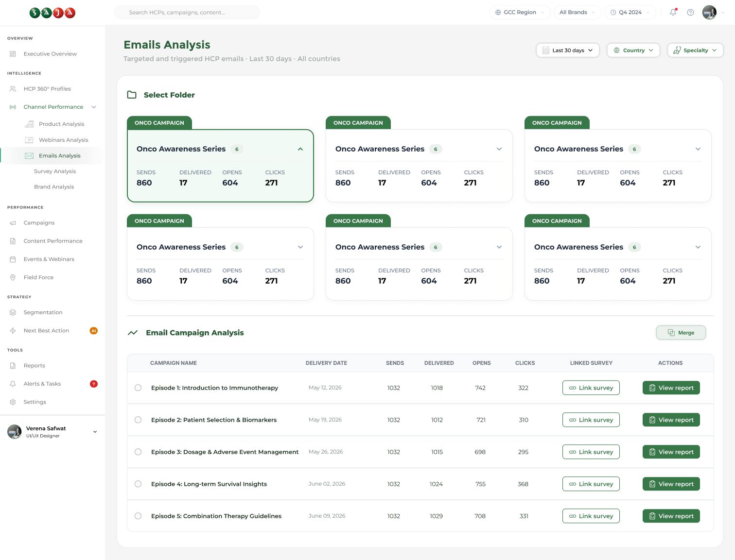Open the Last 30 days dropdown
The width and height of the screenshot is (735, 560).
(x=568, y=50)
